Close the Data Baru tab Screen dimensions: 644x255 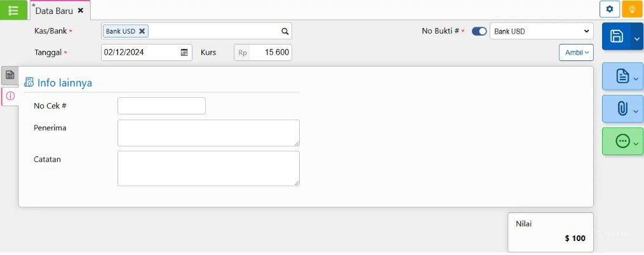point(81,11)
